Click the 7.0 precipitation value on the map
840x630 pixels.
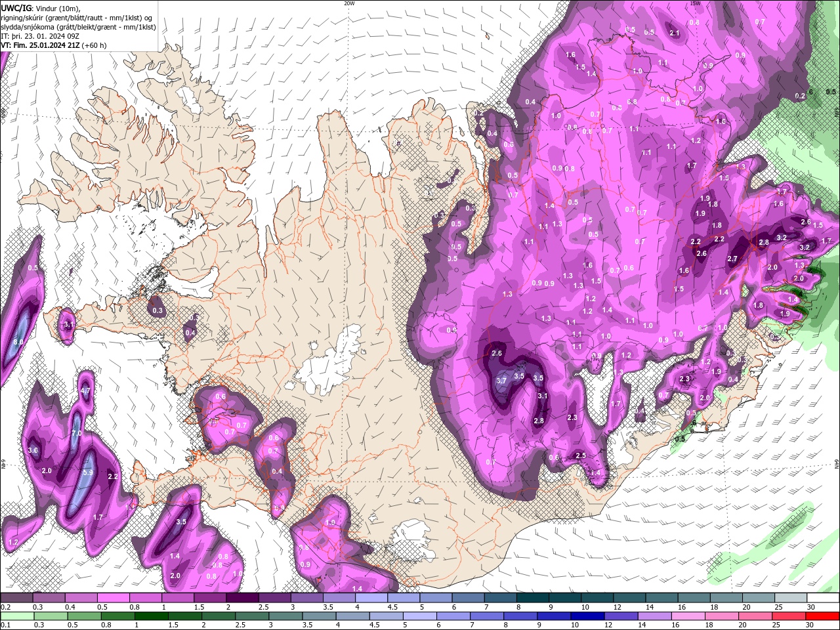[x=76, y=433]
